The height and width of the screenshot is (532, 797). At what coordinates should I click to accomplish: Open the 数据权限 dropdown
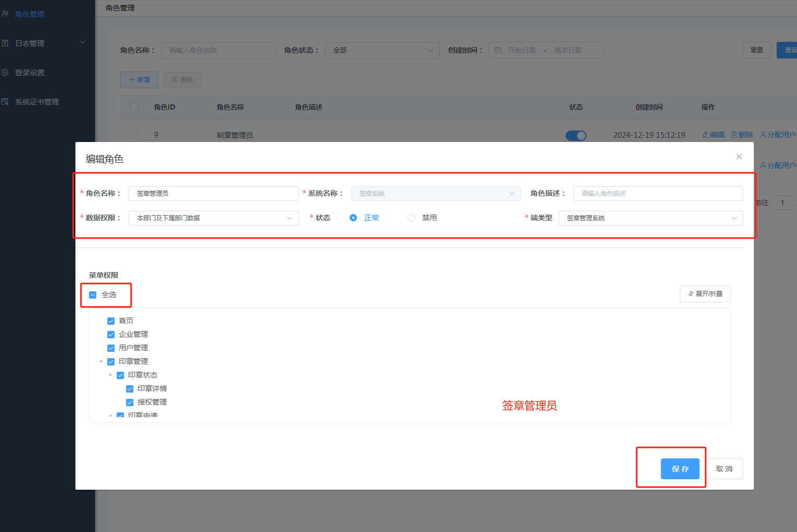tap(214, 218)
